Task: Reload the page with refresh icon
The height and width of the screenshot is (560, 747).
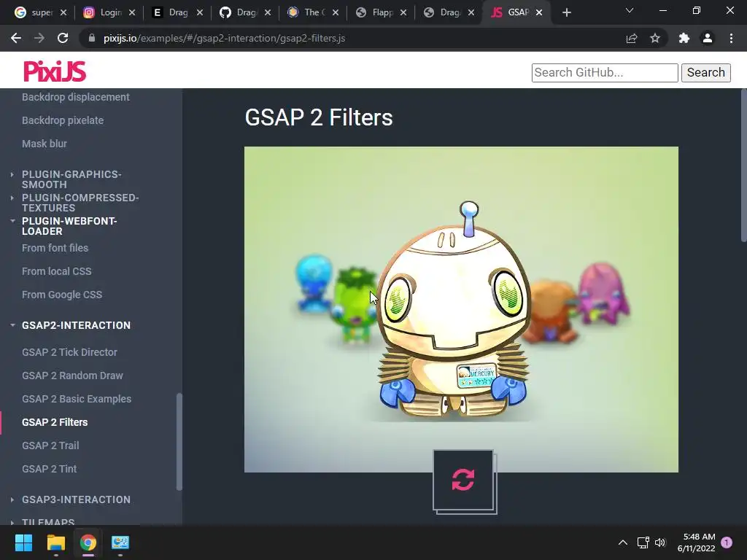Action: [63, 38]
